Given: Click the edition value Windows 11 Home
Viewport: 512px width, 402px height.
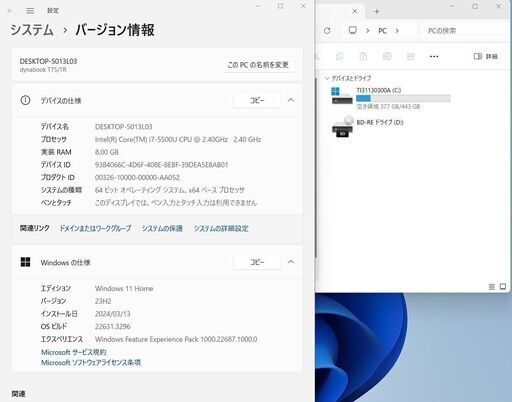Looking at the screenshot, I should [x=124, y=288].
